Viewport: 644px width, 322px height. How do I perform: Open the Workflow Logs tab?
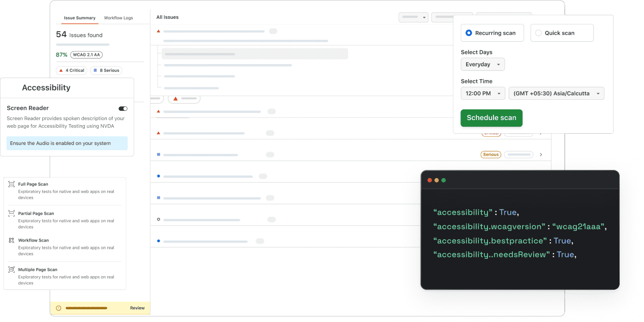click(118, 18)
